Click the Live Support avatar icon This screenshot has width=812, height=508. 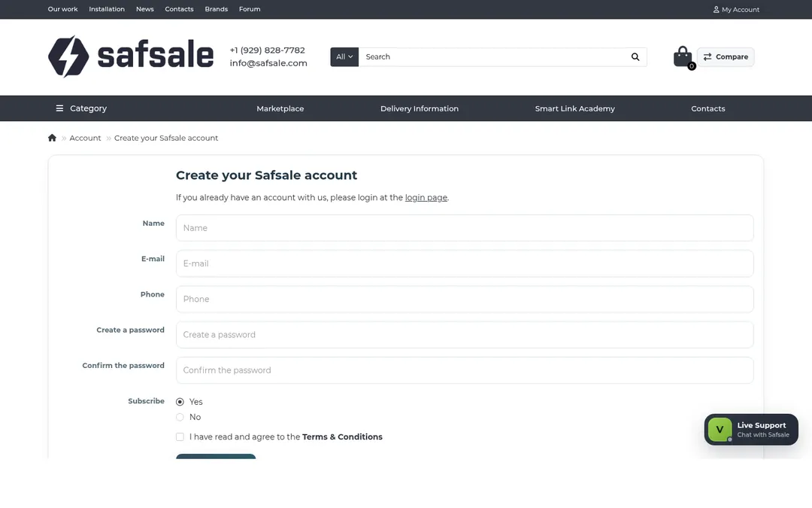click(720, 429)
